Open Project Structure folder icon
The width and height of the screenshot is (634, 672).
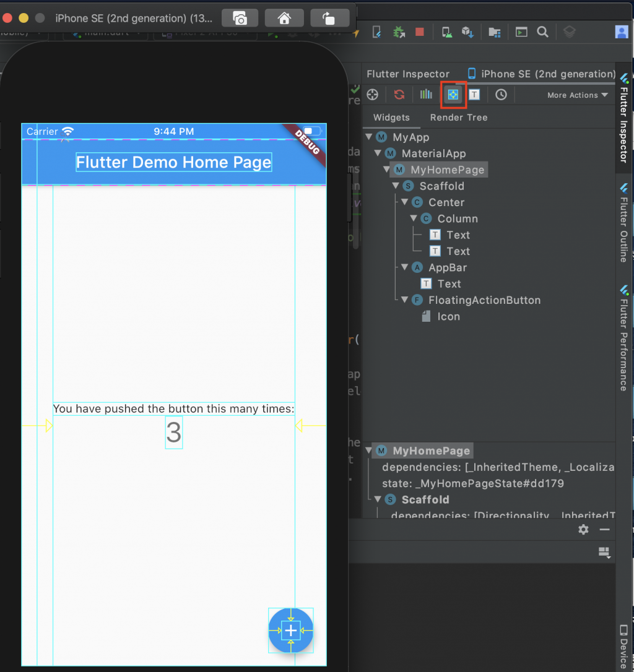494,32
